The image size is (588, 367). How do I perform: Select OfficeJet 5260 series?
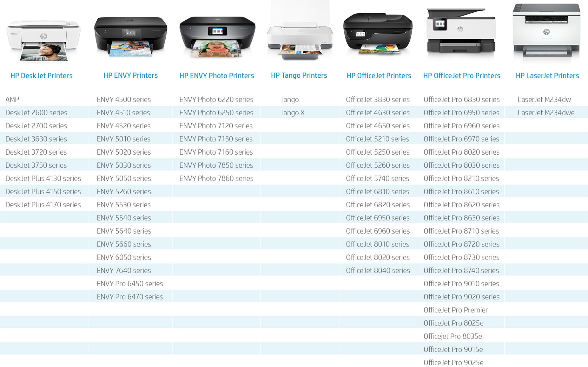pos(378,165)
